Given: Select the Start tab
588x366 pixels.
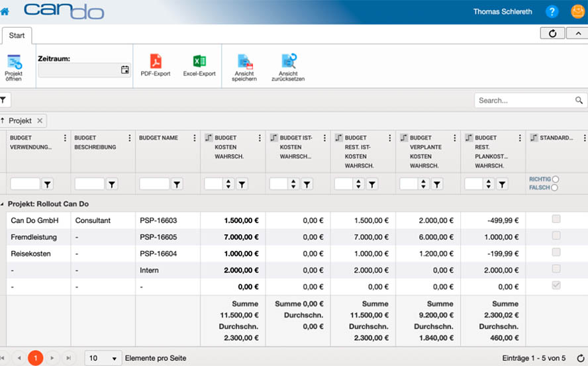Looking at the screenshot, I should point(17,36).
